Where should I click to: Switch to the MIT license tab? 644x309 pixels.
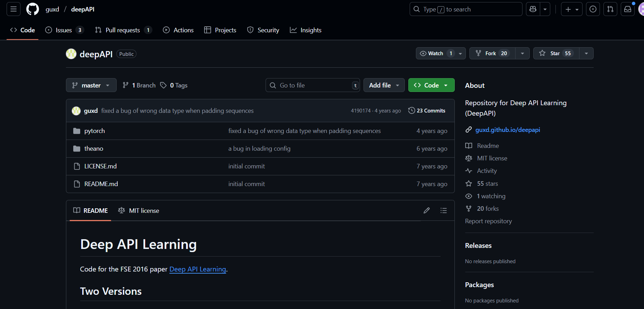point(139,210)
